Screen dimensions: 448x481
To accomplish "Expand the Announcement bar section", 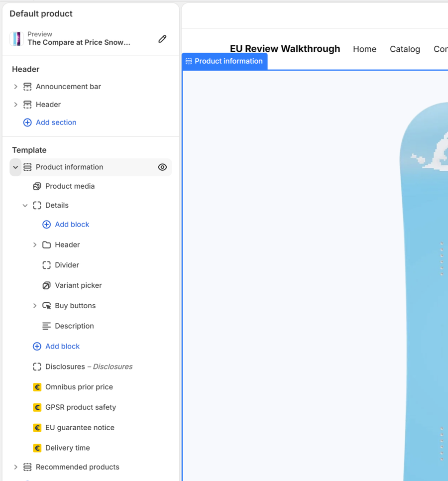I will click(x=15, y=87).
